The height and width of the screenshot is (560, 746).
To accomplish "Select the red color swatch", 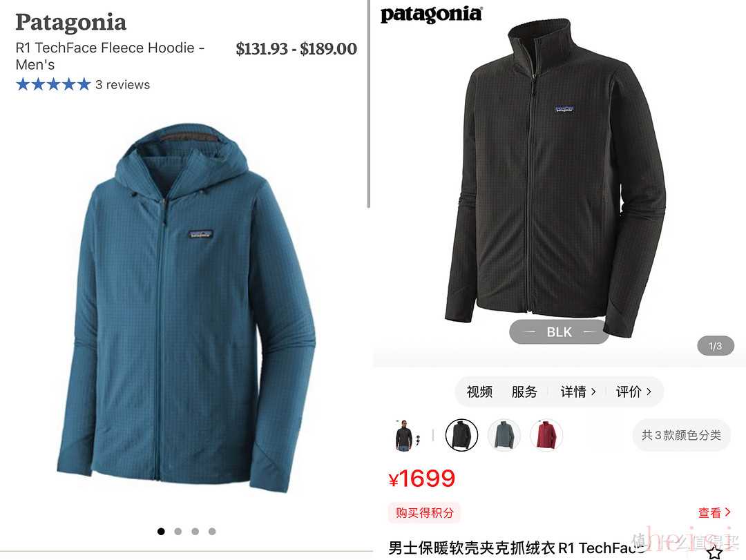I will (546, 435).
